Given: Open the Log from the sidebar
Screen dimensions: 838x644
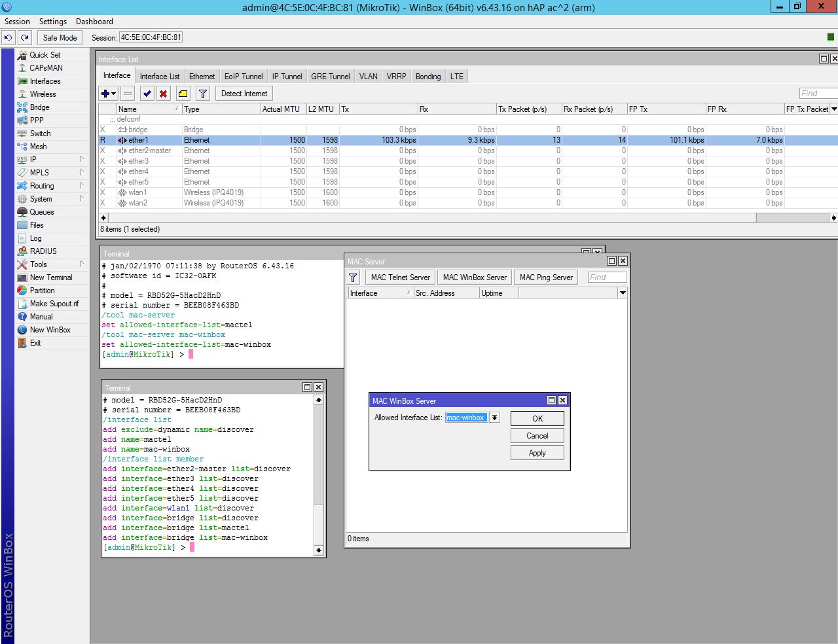Looking at the screenshot, I should pyautogui.click(x=35, y=238).
